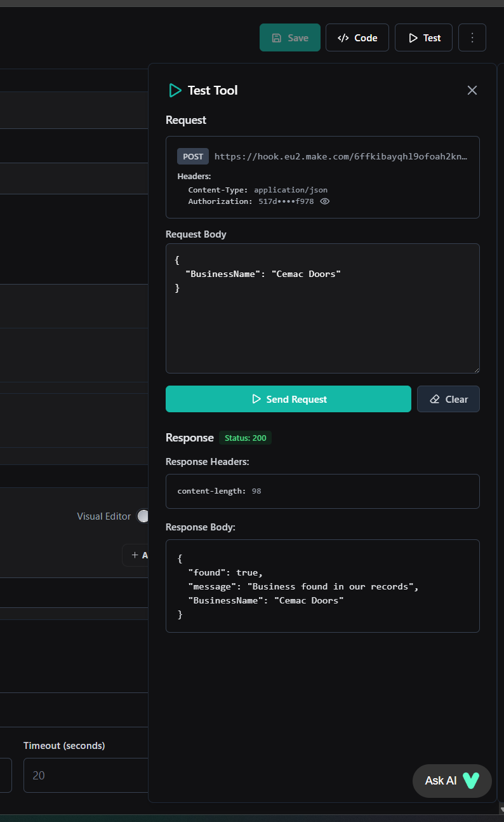Viewport: 504px width, 822px height.
Task: Click the Ask AI logo icon
Action: [x=471, y=781]
